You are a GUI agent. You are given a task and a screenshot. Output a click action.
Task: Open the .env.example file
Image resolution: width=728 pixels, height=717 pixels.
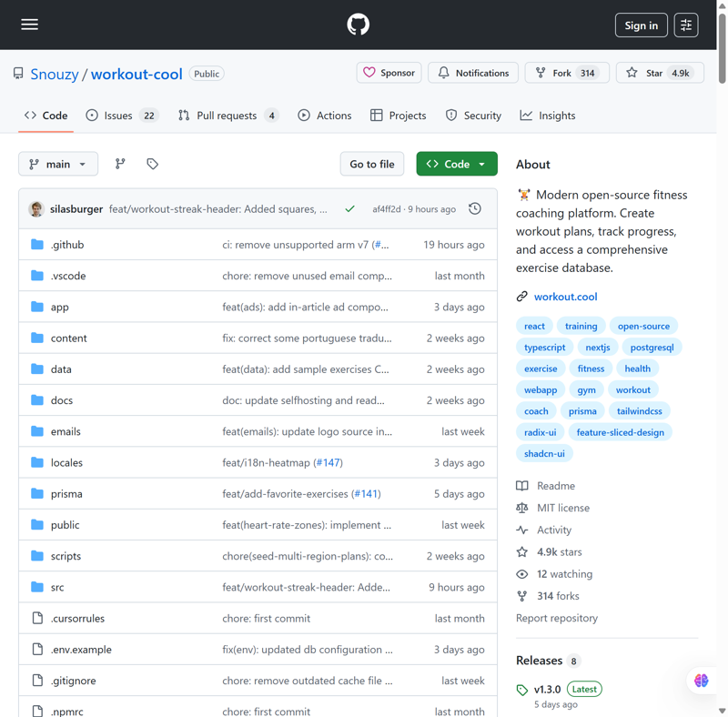pyautogui.click(x=81, y=649)
